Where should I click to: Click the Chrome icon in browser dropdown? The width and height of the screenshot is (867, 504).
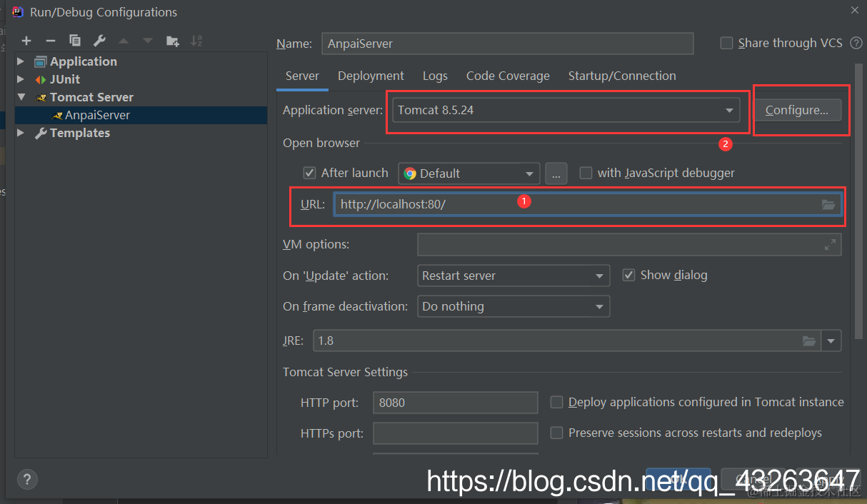click(410, 173)
